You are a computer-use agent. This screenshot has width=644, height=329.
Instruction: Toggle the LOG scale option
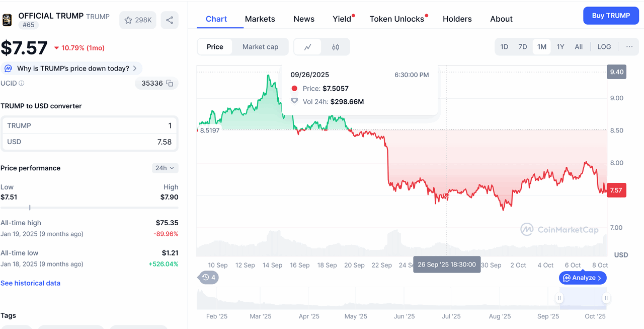coord(604,47)
